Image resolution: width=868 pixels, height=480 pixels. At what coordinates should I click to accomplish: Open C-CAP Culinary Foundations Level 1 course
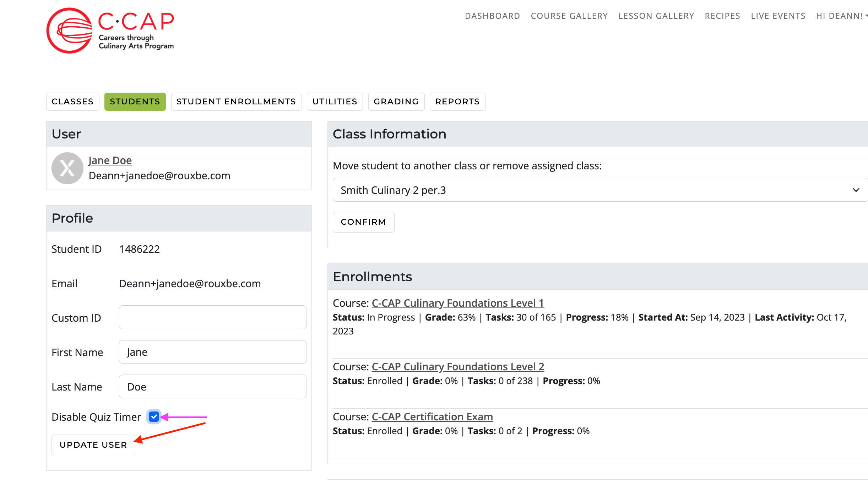tap(458, 303)
